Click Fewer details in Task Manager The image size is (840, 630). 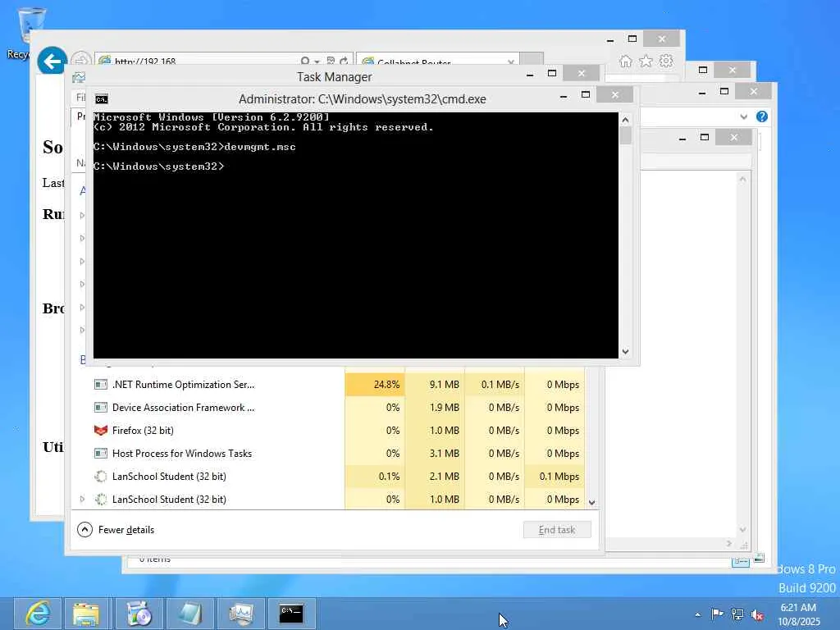pyautogui.click(x=116, y=530)
